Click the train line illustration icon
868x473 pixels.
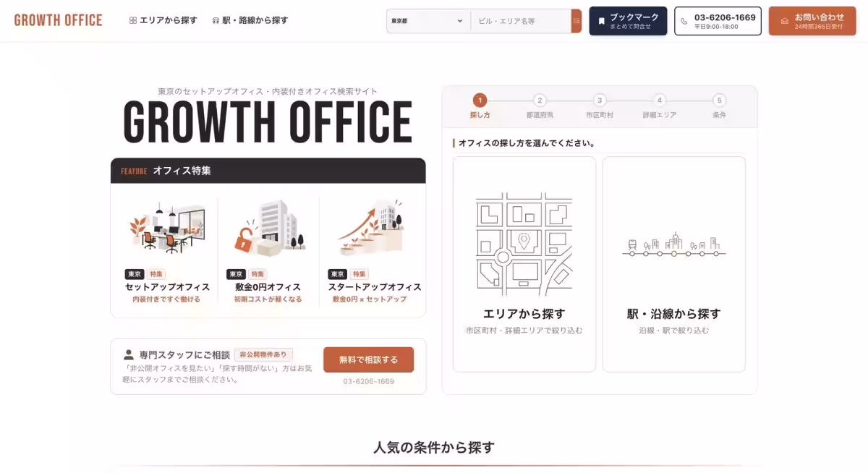pos(674,244)
